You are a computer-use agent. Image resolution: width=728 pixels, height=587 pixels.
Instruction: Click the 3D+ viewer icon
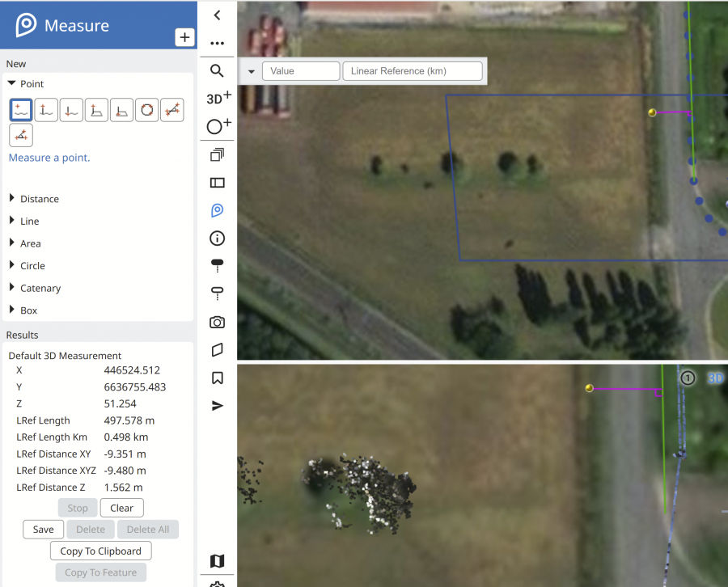pyautogui.click(x=218, y=98)
